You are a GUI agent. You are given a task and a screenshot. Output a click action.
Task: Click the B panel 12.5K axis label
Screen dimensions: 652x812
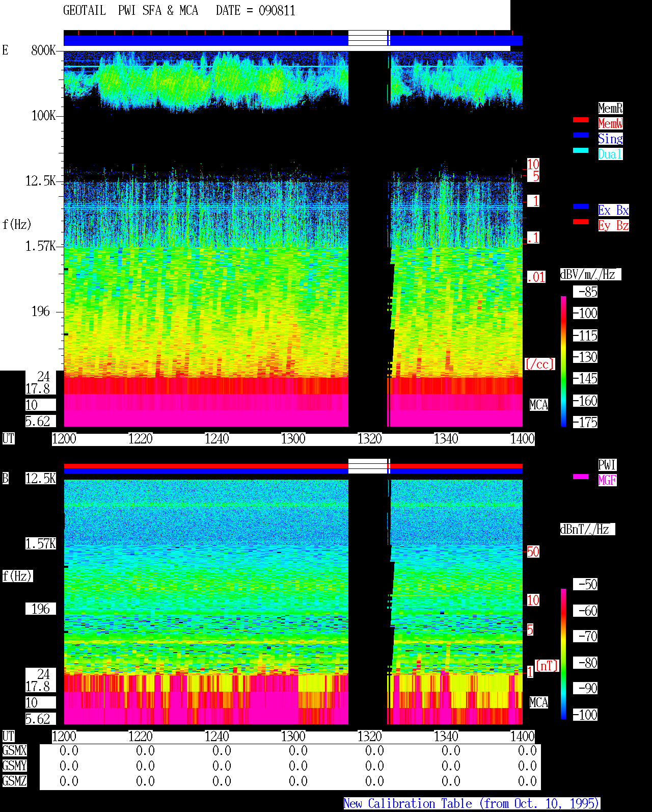41,478
